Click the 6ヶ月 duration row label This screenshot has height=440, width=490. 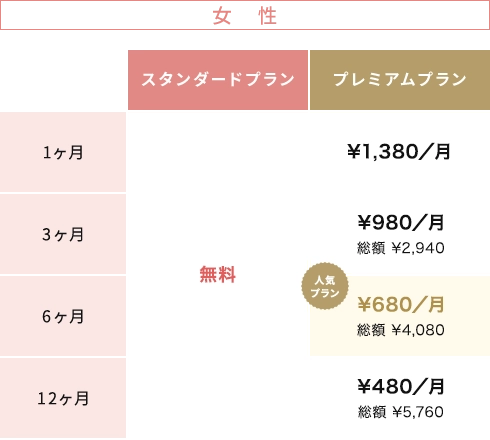(x=63, y=316)
